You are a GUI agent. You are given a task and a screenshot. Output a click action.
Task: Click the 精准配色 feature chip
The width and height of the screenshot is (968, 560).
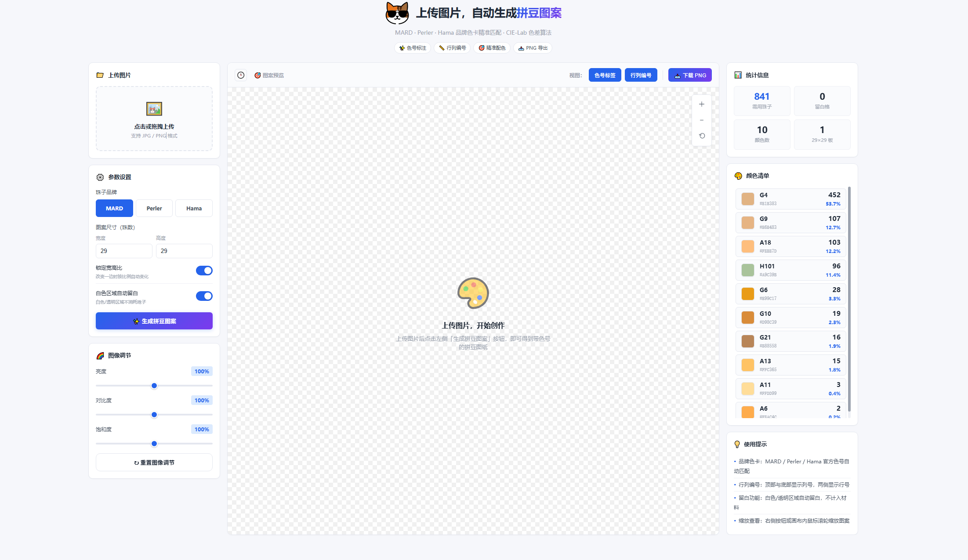tap(492, 48)
